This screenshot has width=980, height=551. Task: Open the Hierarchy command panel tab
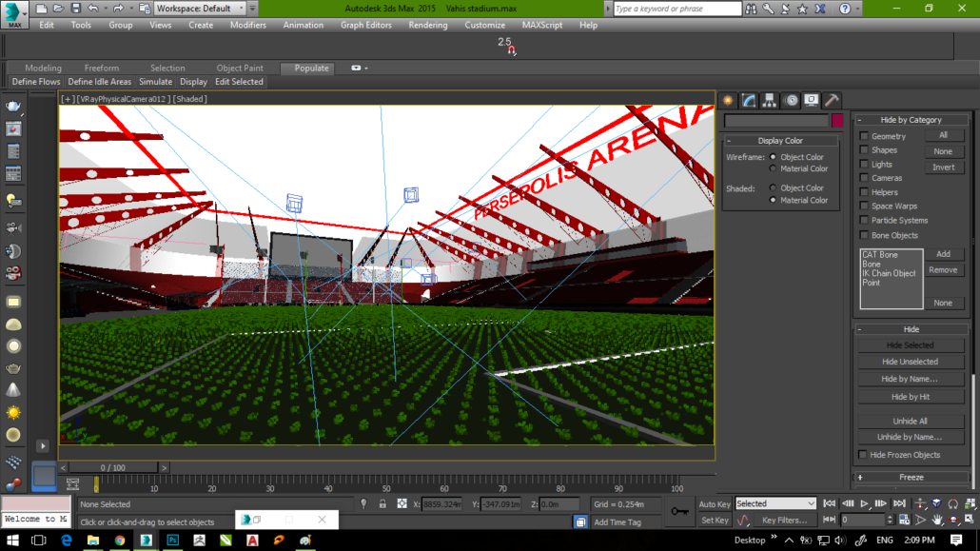[770, 101]
